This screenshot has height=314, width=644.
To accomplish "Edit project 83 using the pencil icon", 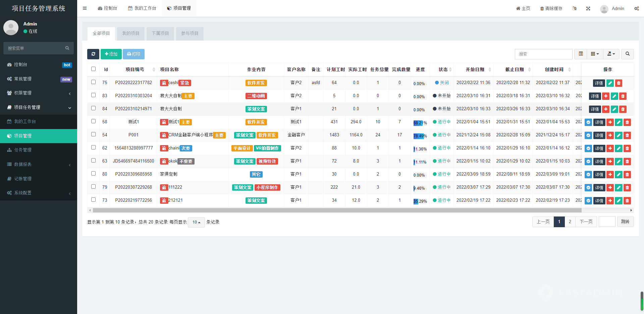I will [x=614, y=96].
